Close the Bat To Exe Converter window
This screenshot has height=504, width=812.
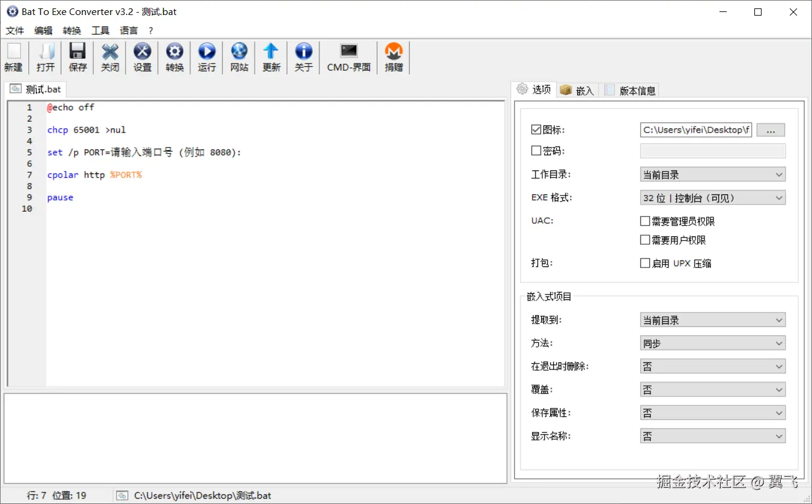pyautogui.click(x=793, y=12)
